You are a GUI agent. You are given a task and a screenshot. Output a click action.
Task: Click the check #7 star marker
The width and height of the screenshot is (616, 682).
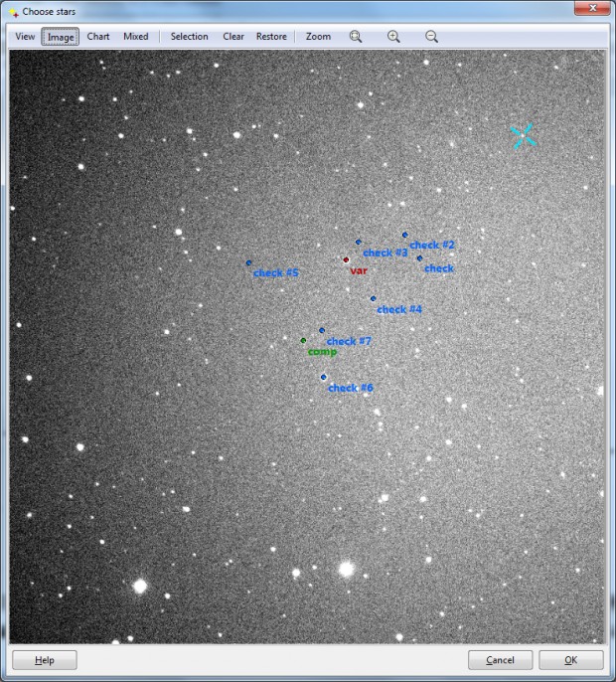[x=322, y=330]
